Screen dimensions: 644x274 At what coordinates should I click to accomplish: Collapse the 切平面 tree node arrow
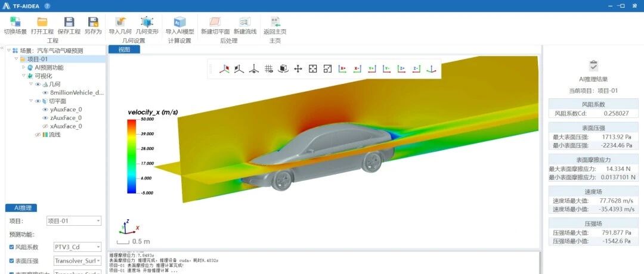coord(31,101)
